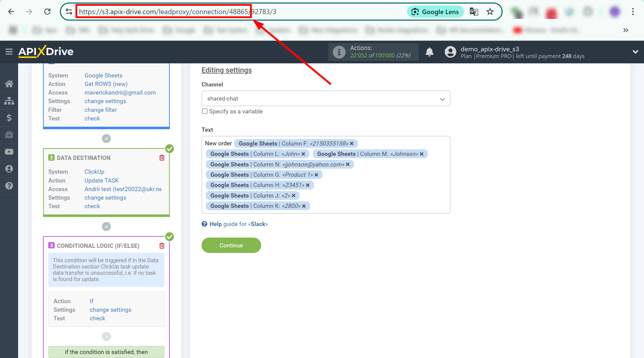Remove the Column H «23451» tag
644x358 pixels.
(308, 185)
